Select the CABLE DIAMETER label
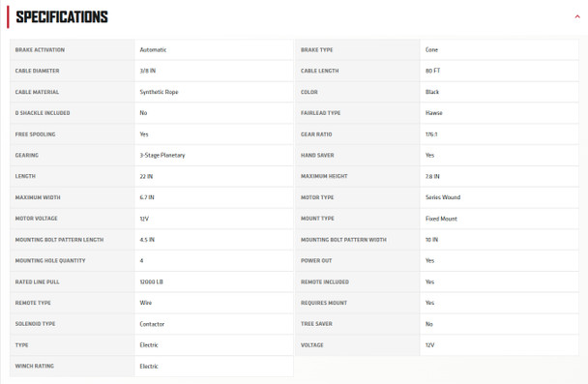Image resolution: width=588 pixels, height=384 pixels. (37, 71)
